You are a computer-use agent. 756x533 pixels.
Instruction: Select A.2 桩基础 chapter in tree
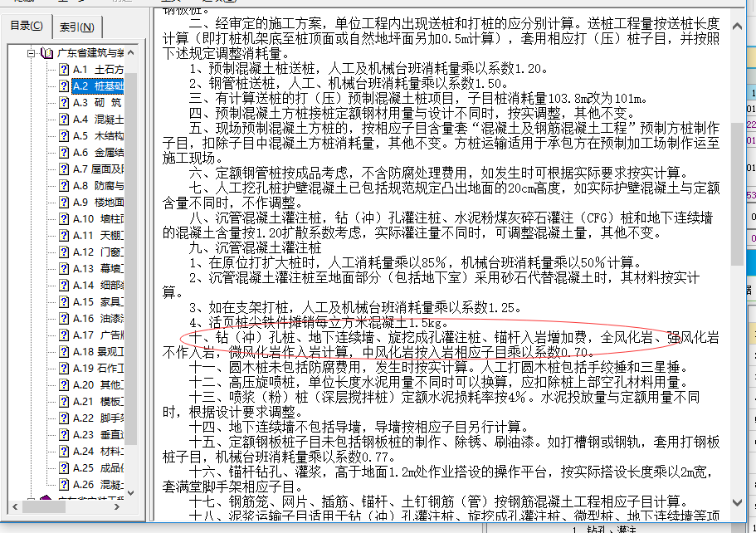[98, 86]
